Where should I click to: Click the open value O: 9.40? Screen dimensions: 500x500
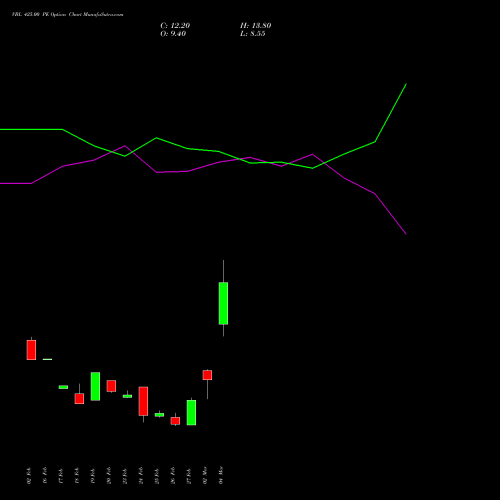click(173, 34)
